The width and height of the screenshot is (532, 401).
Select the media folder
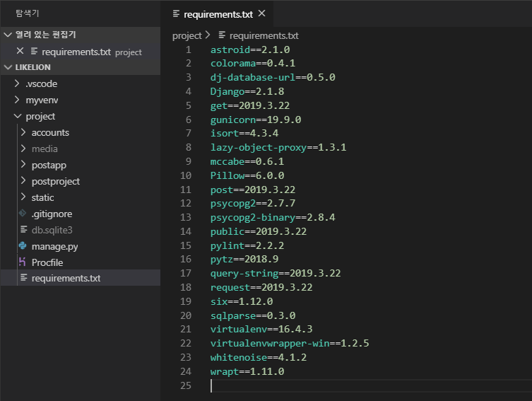click(x=45, y=149)
